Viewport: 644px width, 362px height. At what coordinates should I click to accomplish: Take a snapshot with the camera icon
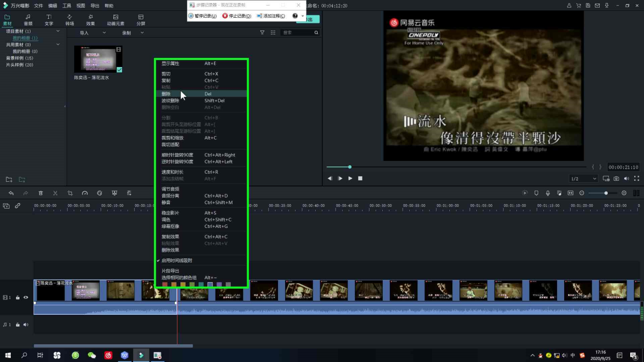point(616,179)
